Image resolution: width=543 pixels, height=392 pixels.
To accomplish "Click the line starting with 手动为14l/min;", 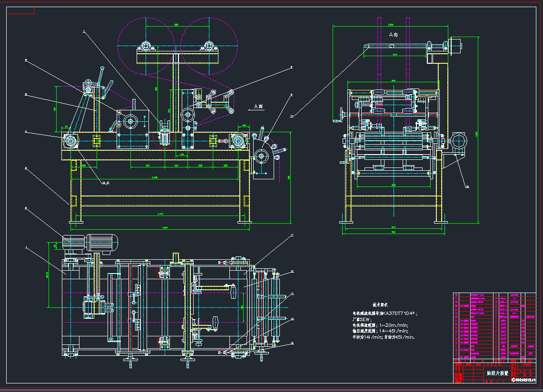I will click(x=384, y=337).
